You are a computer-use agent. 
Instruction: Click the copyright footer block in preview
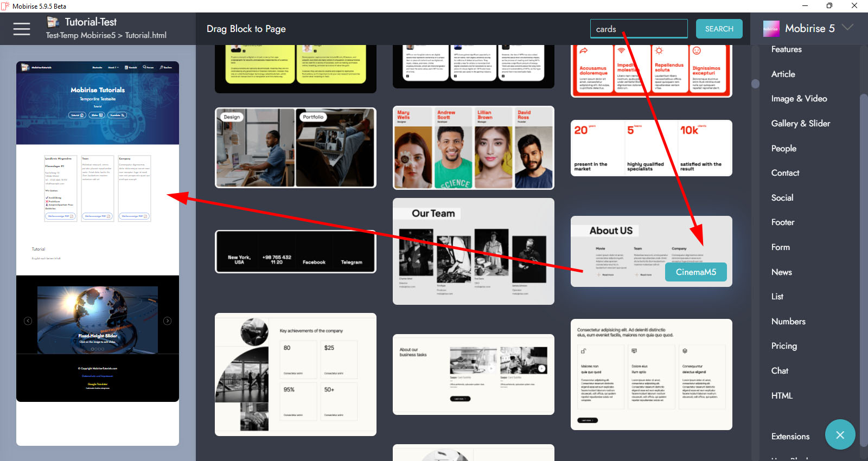[x=98, y=378]
